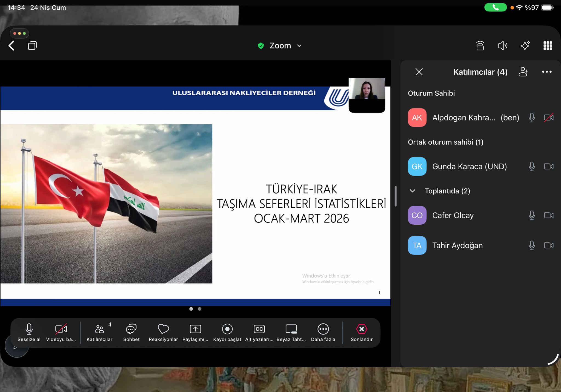
Task: Share content via Paylaşım
Action: (x=195, y=332)
